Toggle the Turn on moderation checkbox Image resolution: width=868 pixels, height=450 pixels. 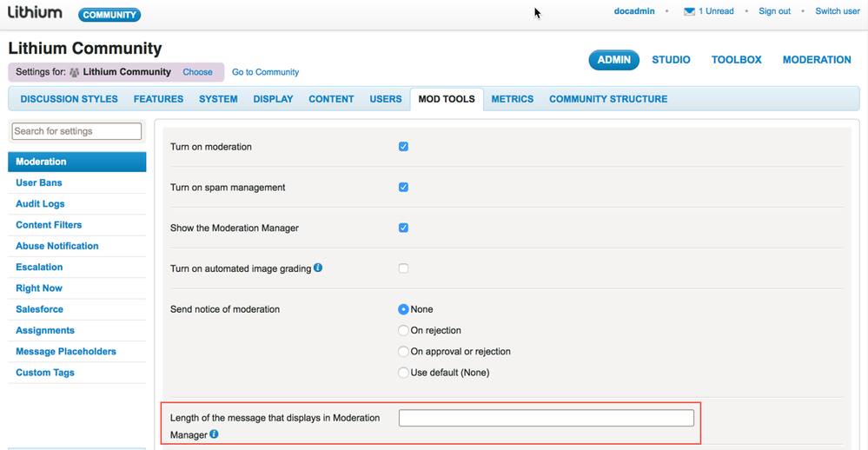(x=403, y=147)
